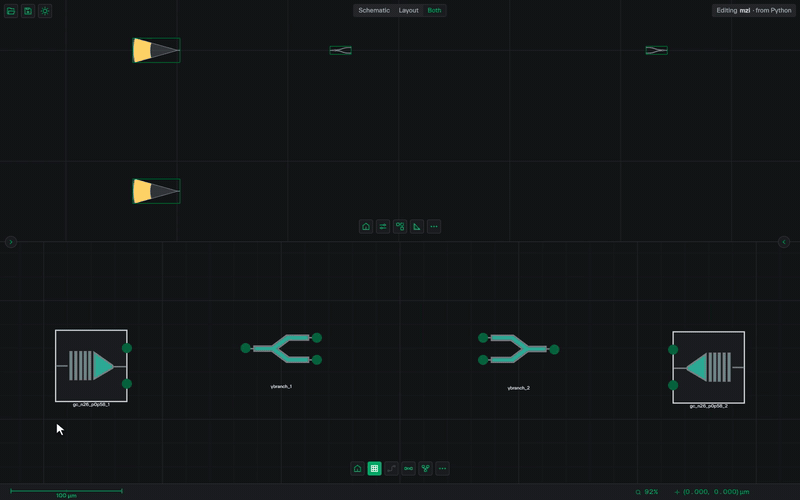This screenshot has width=800, height=500.
Task: Select ruler triangle icon in layout toolbar
Action: coord(417,227)
